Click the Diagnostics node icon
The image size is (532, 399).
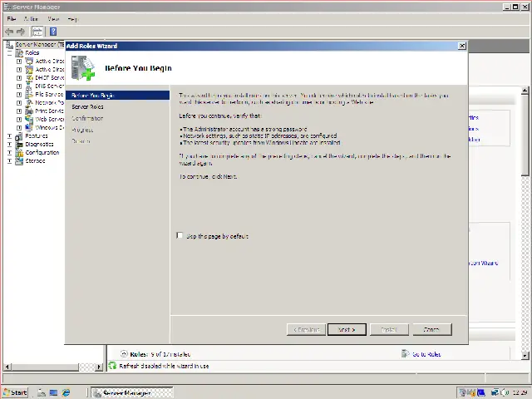point(19,144)
